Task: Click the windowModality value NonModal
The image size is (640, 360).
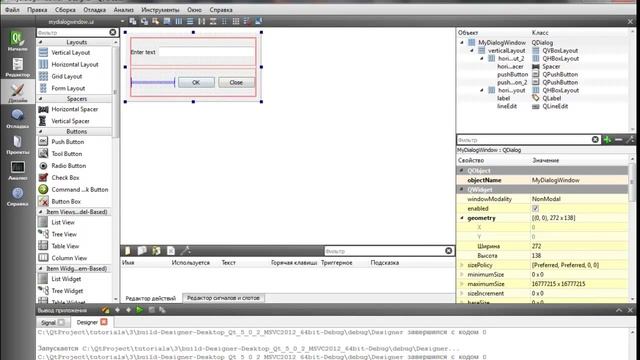Action: click(546, 199)
